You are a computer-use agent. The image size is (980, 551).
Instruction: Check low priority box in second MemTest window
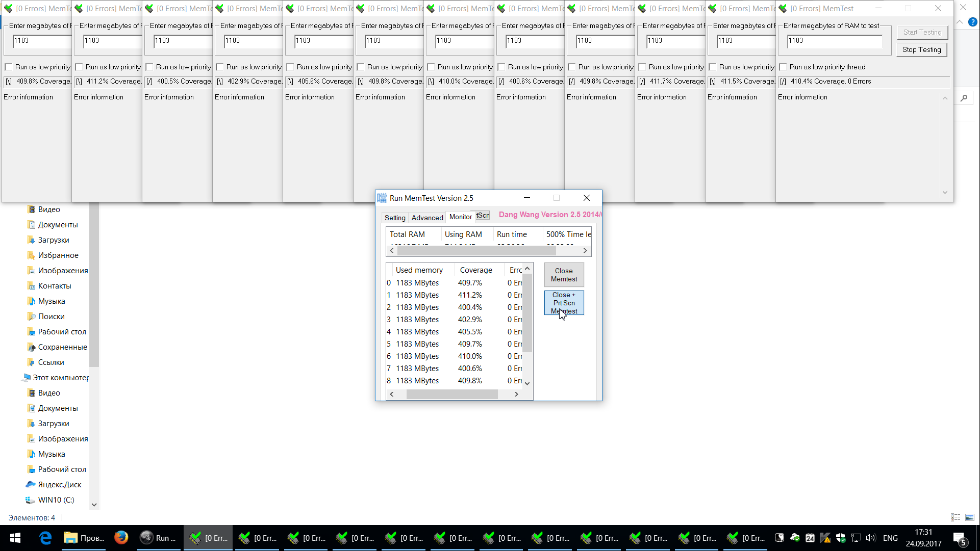(x=79, y=67)
